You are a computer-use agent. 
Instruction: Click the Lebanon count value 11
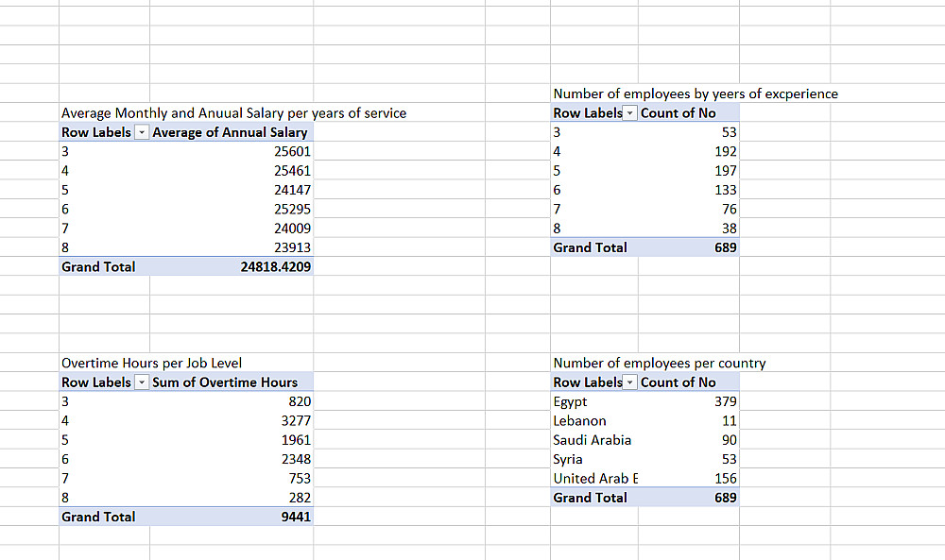pos(689,421)
